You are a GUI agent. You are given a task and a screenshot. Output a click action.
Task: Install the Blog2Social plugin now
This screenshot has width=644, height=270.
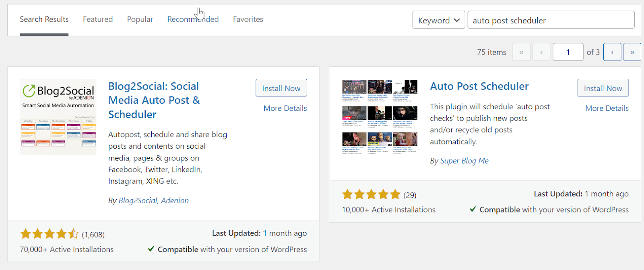[x=281, y=88]
